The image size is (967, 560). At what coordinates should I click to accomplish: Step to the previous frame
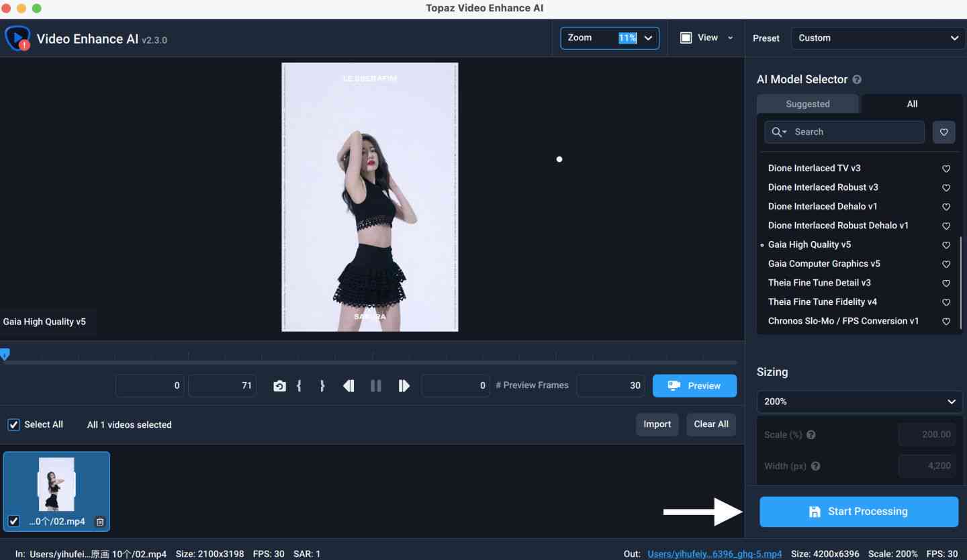click(349, 386)
